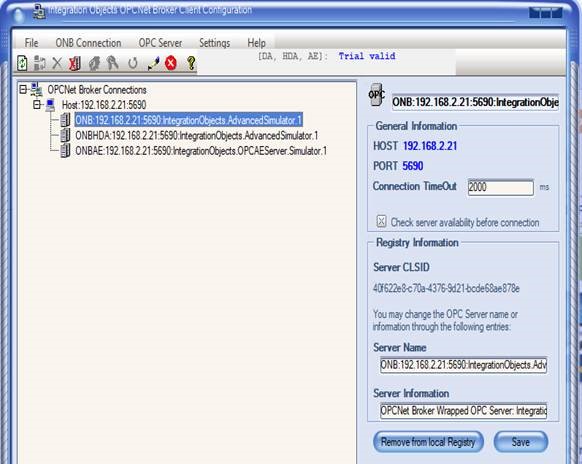The image size is (582, 464).
Task: Select OPCNet Broker Connections root label
Action: click(x=97, y=89)
